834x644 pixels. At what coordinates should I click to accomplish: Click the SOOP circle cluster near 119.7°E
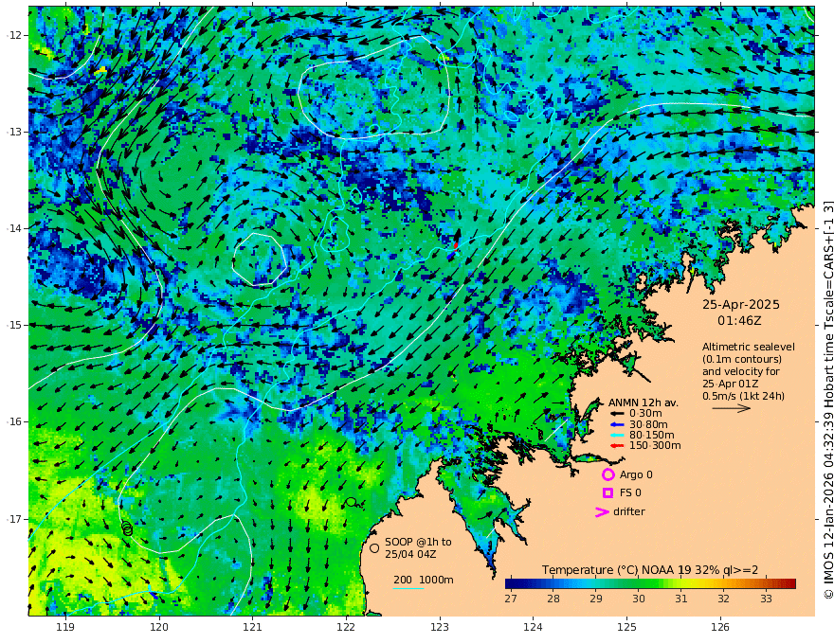(127, 528)
